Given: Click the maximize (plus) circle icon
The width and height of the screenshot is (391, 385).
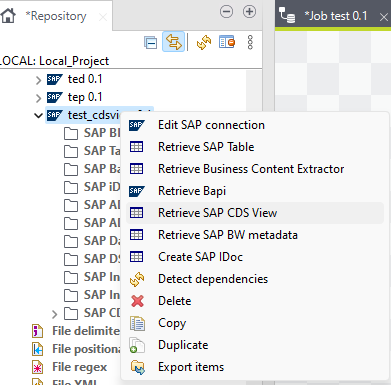Looking at the screenshot, I should coord(249,12).
